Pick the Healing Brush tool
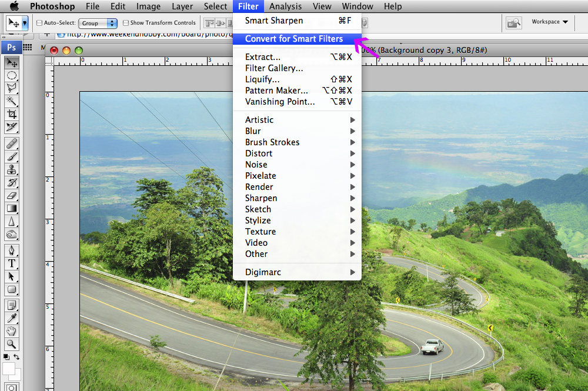The image size is (588, 391). click(x=12, y=144)
